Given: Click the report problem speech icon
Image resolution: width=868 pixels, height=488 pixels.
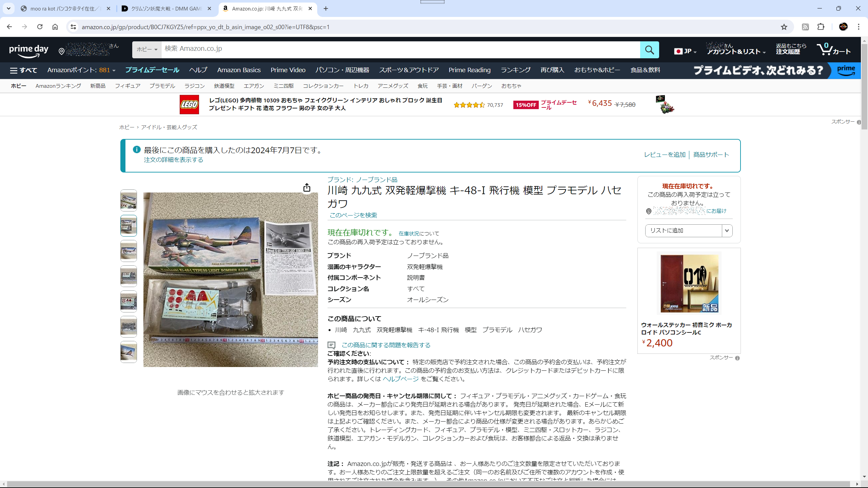Looking at the screenshot, I should 331,345.
